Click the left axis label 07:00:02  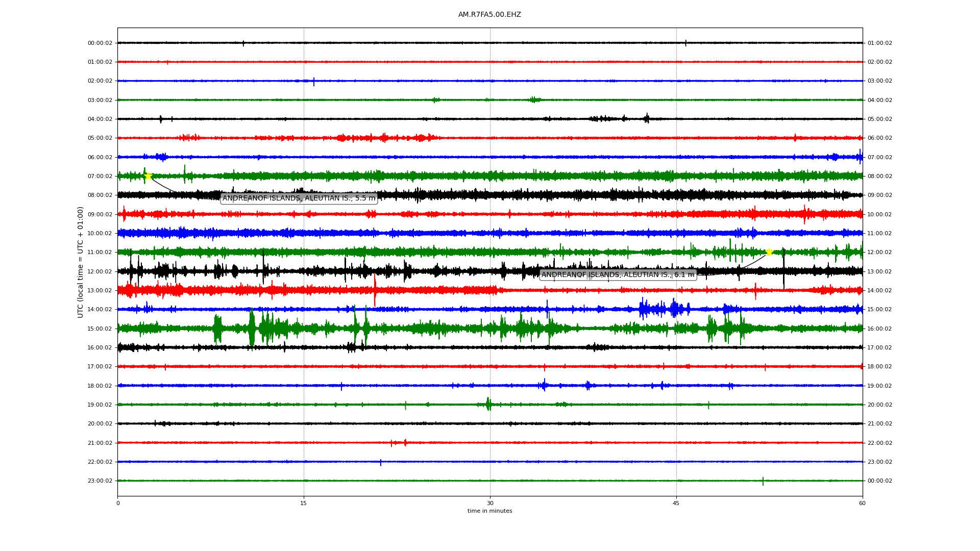point(100,177)
